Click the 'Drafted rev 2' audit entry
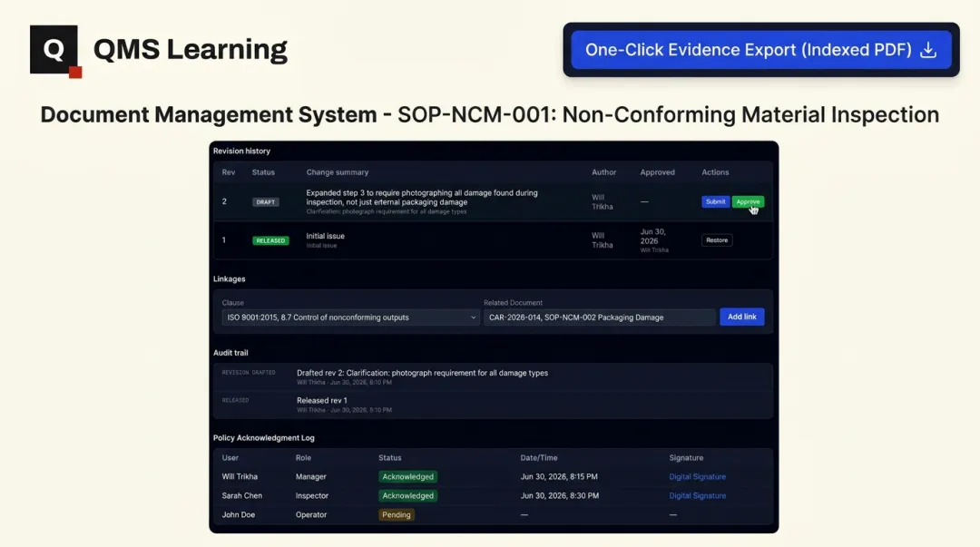Screen dimensions: 980x547 pos(422,373)
